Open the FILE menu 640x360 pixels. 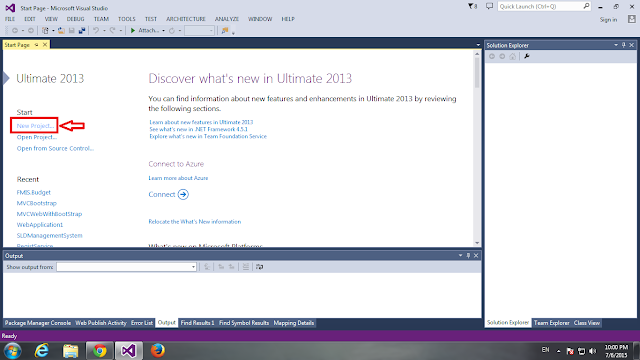(x=10, y=19)
